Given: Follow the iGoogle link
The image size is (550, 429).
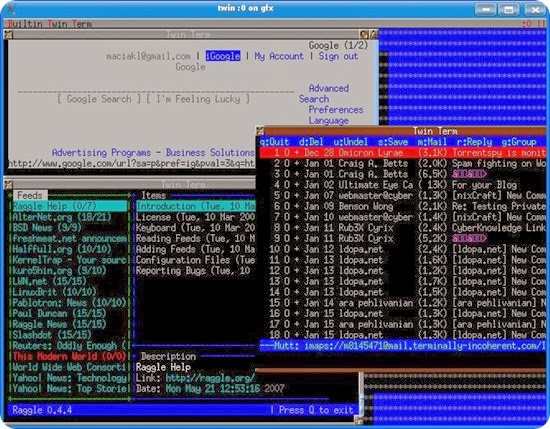Looking at the screenshot, I should point(223,56).
